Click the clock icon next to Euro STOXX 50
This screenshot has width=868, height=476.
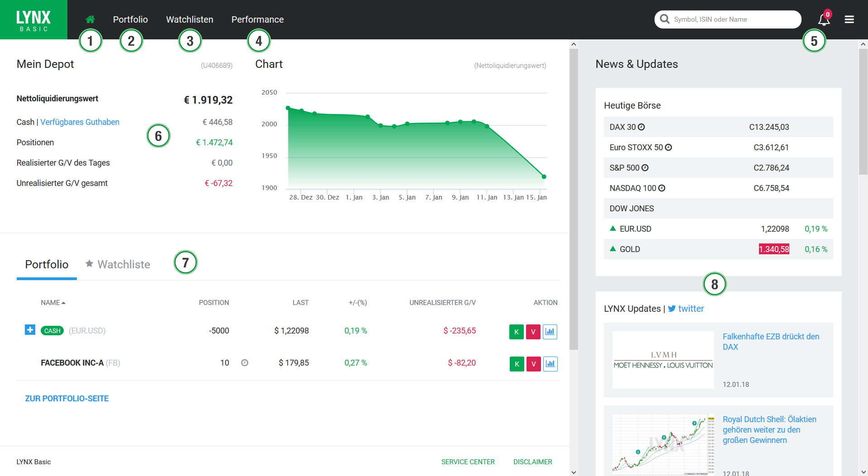[669, 148]
